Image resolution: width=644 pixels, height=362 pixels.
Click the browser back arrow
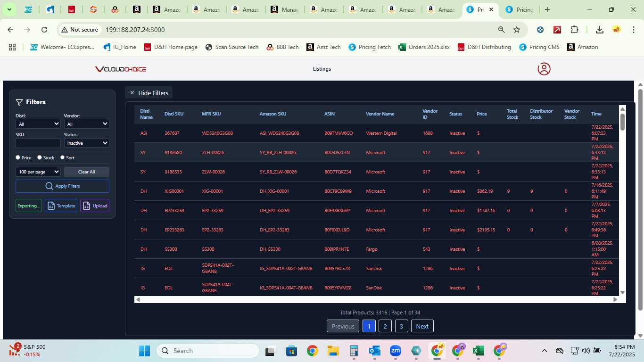(x=10, y=30)
